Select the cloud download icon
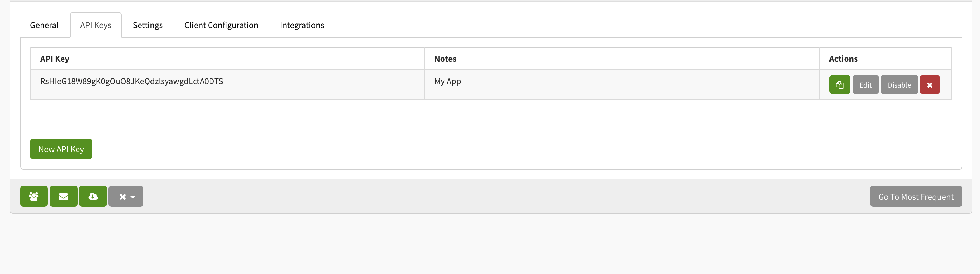 [x=93, y=196]
